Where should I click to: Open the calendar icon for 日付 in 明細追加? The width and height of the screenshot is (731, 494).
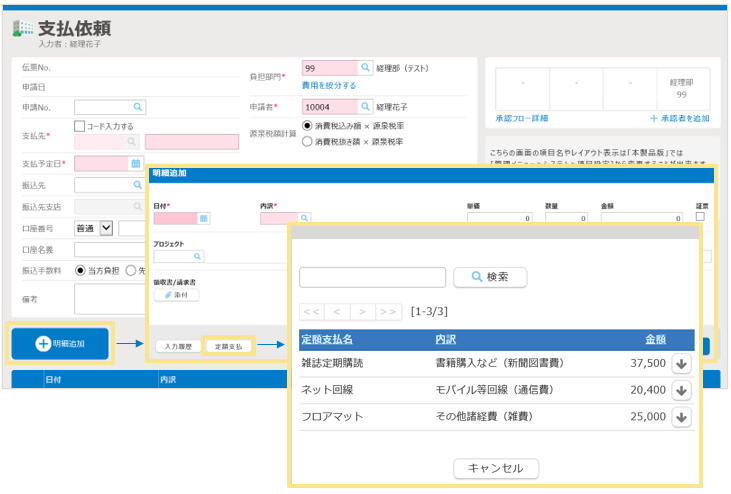point(204,218)
